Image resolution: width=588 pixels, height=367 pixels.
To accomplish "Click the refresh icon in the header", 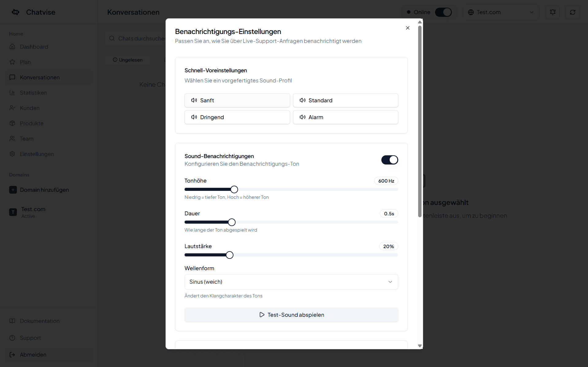I will tap(573, 12).
